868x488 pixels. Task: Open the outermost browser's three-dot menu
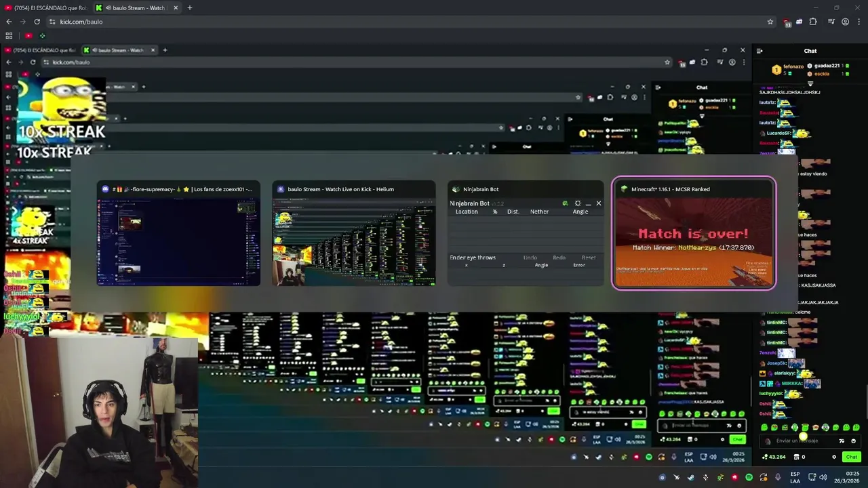[x=859, y=22]
